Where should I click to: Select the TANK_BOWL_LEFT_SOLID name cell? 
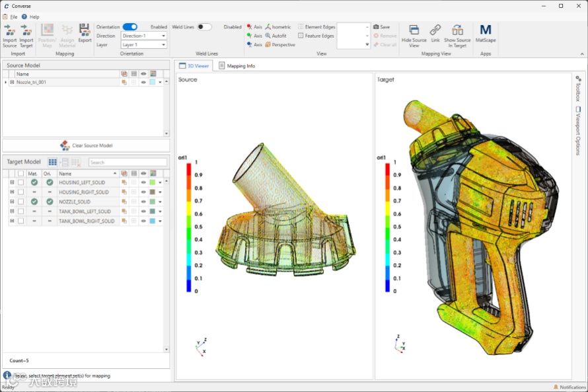(x=88, y=211)
